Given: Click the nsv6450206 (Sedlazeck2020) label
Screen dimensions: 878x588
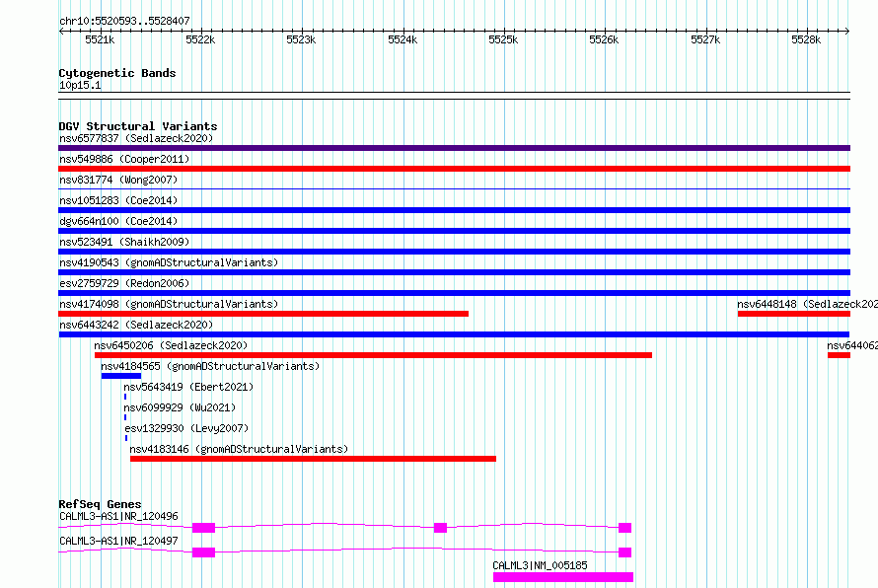Looking at the screenshot, I should tap(171, 345).
